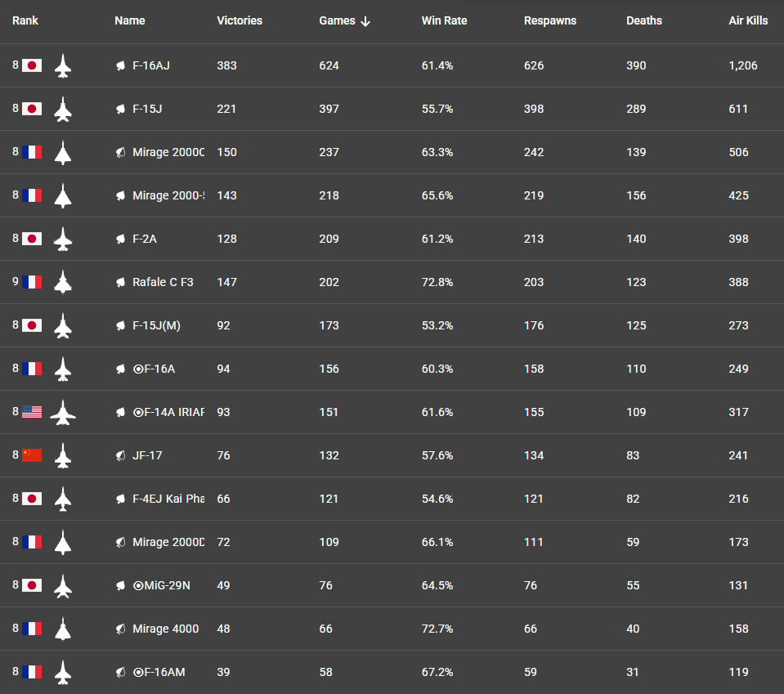Click the USA flag in F-14A IRIAF row
Image resolution: width=784 pixels, height=694 pixels.
32,412
